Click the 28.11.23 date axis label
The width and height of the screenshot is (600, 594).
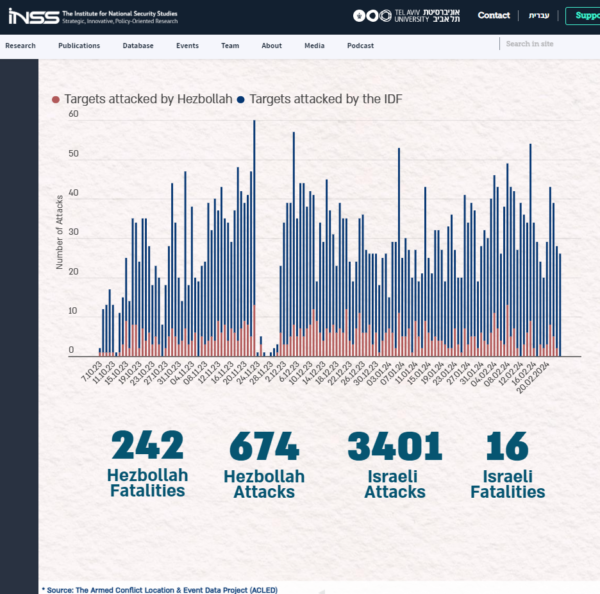pos(261,373)
